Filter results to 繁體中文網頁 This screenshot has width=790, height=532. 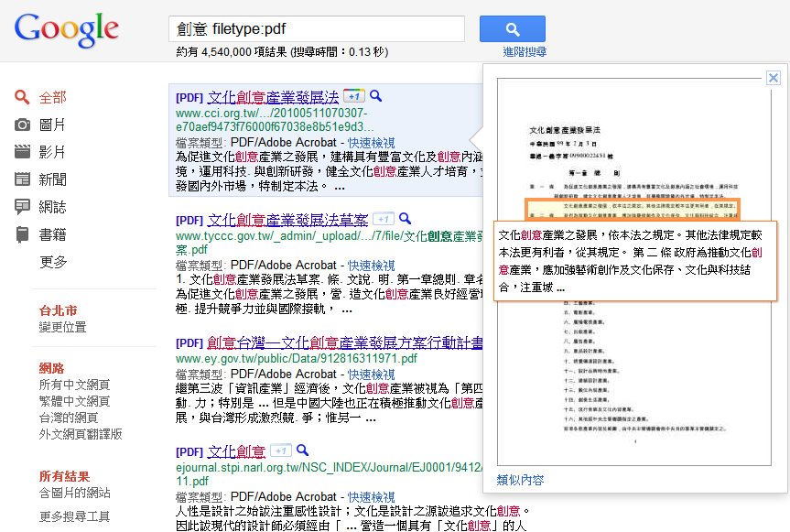point(74,401)
